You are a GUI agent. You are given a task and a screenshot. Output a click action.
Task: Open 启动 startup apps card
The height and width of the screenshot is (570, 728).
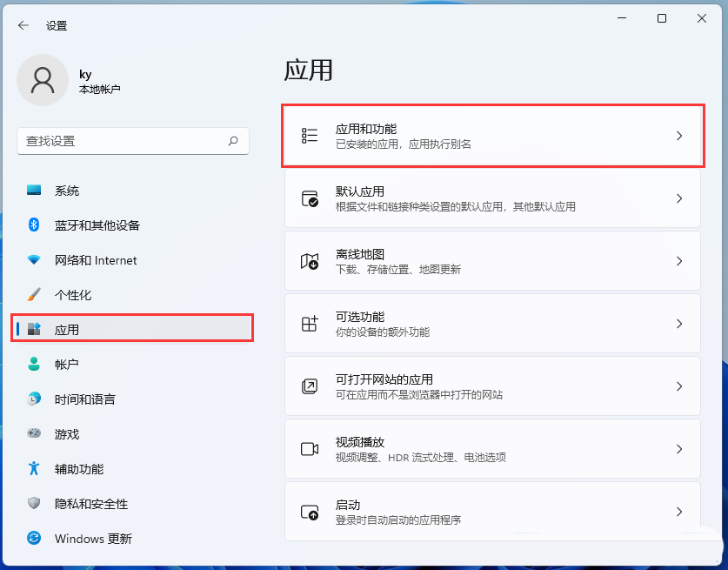492,512
